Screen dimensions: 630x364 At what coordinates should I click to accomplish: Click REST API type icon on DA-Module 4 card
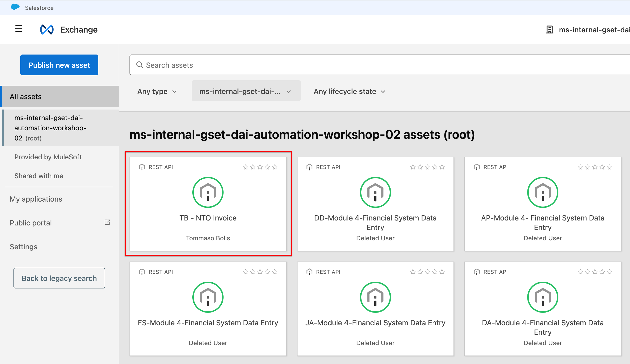click(x=476, y=272)
